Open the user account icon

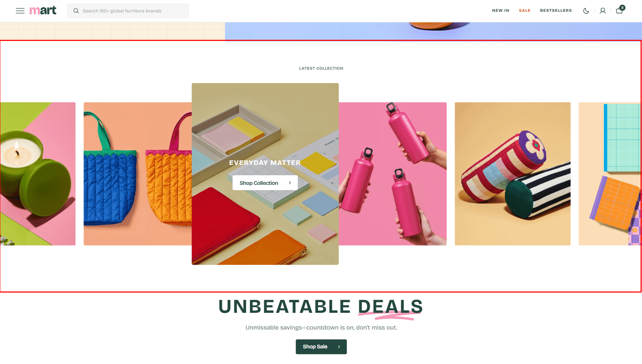(x=603, y=11)
